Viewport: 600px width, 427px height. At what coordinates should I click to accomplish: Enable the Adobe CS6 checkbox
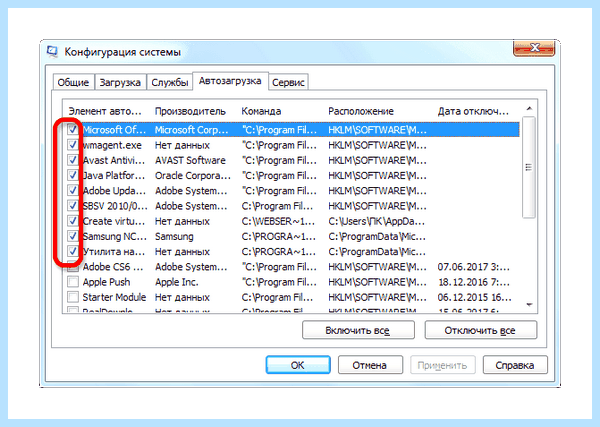pos(73,267)
